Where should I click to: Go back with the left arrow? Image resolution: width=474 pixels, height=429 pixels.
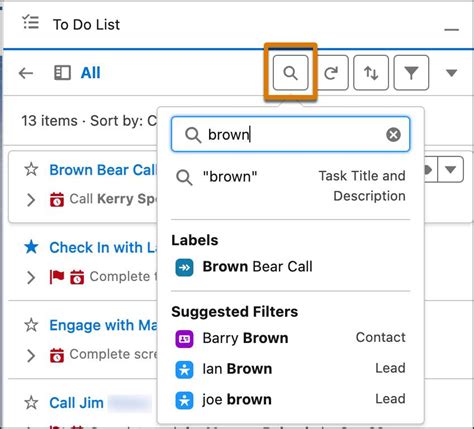click(26, 73)
